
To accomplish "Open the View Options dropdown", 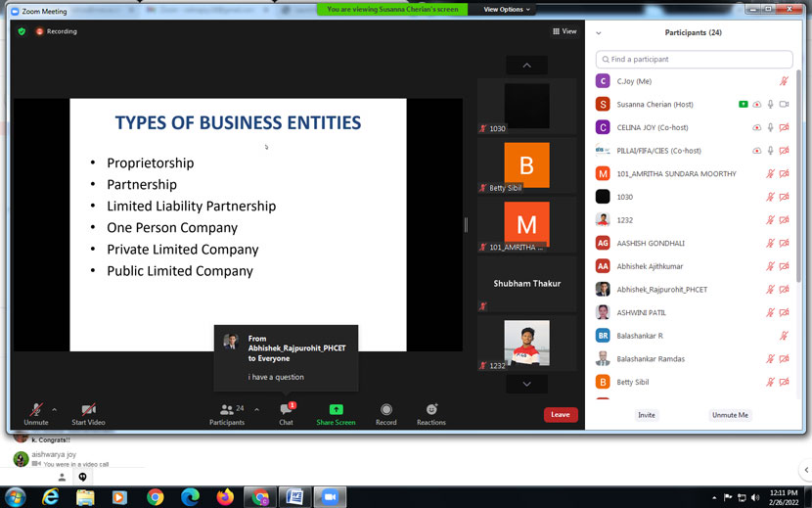I will 507,10.
